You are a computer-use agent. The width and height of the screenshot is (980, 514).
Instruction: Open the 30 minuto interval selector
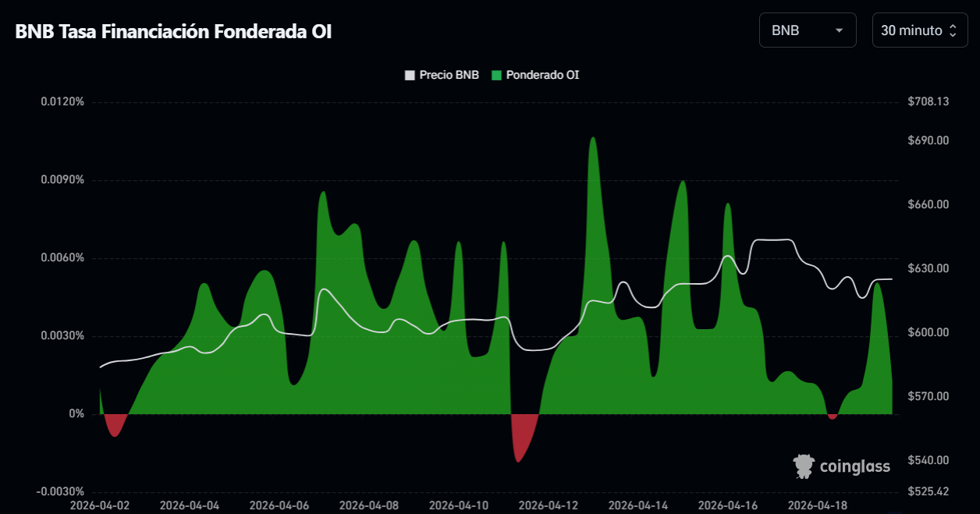coord(920,30)
